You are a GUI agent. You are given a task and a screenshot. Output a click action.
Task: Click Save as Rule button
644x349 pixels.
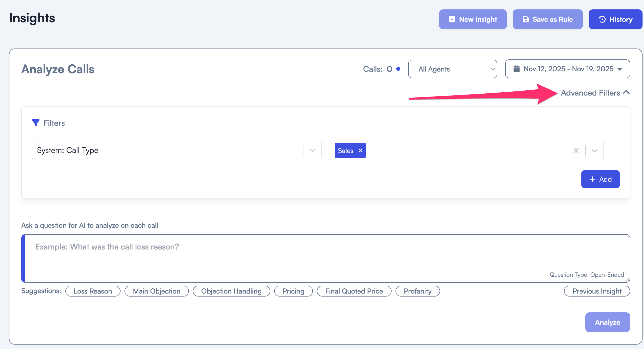pyautogui.click(x=547, y=19)
